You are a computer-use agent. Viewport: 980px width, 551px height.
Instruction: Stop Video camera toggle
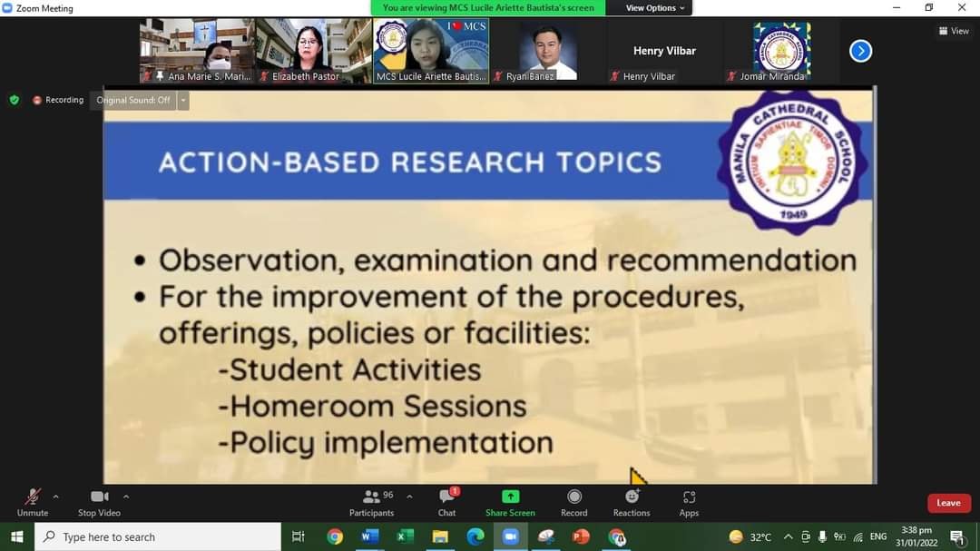(x=99, y=497)
